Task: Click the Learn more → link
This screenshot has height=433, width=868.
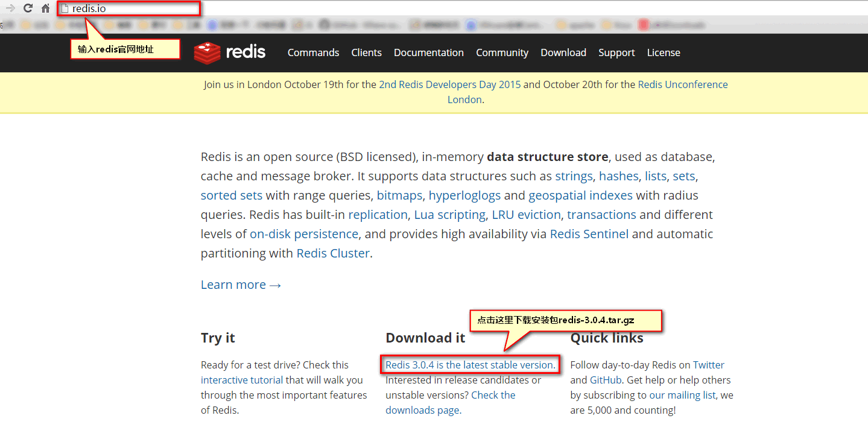Action: point(241,285)
